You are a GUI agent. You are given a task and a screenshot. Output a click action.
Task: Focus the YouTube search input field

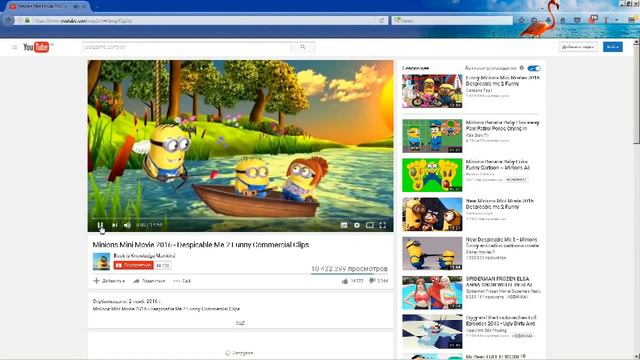pos(187,47)
